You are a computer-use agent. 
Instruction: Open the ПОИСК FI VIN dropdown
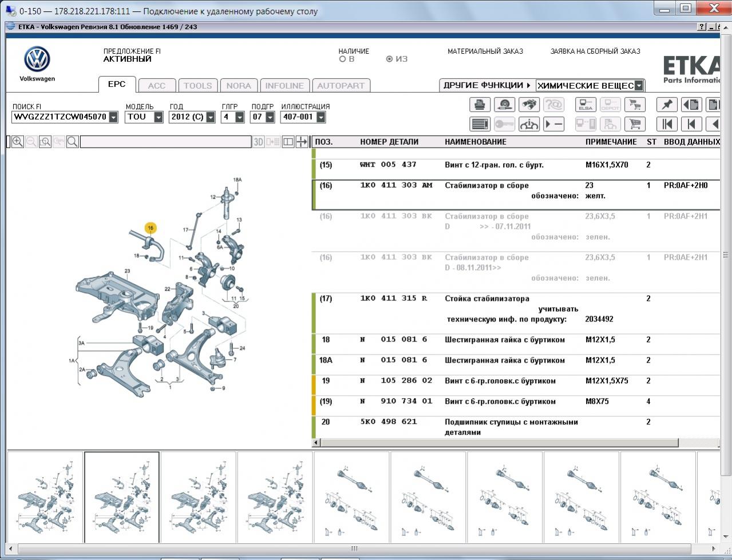tap(113, 117)
